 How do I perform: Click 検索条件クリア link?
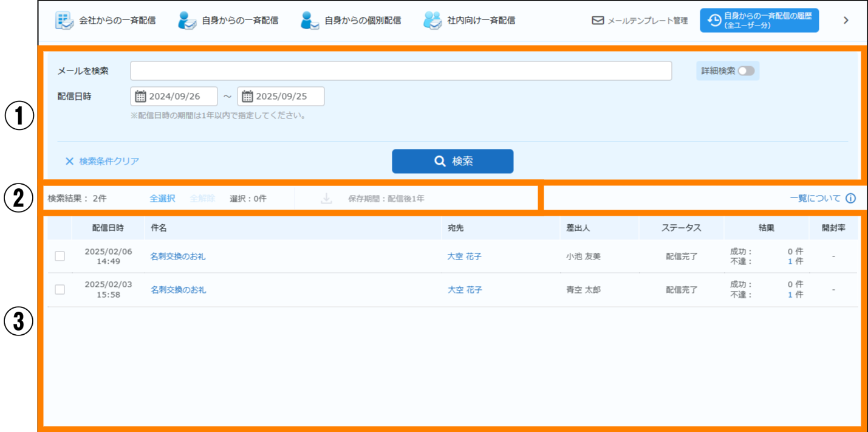tap(102, 162)
